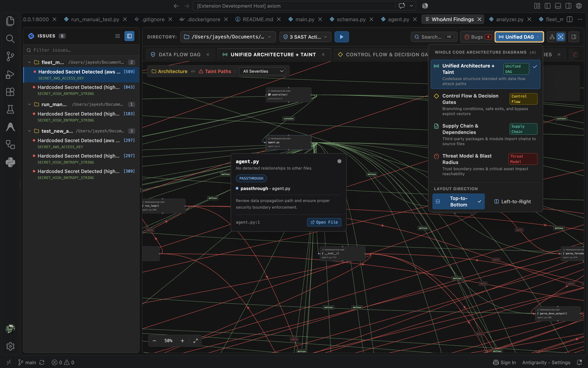Open Run and Debug in activity bar
The image size is (588, 368).
tap(10, 74)
